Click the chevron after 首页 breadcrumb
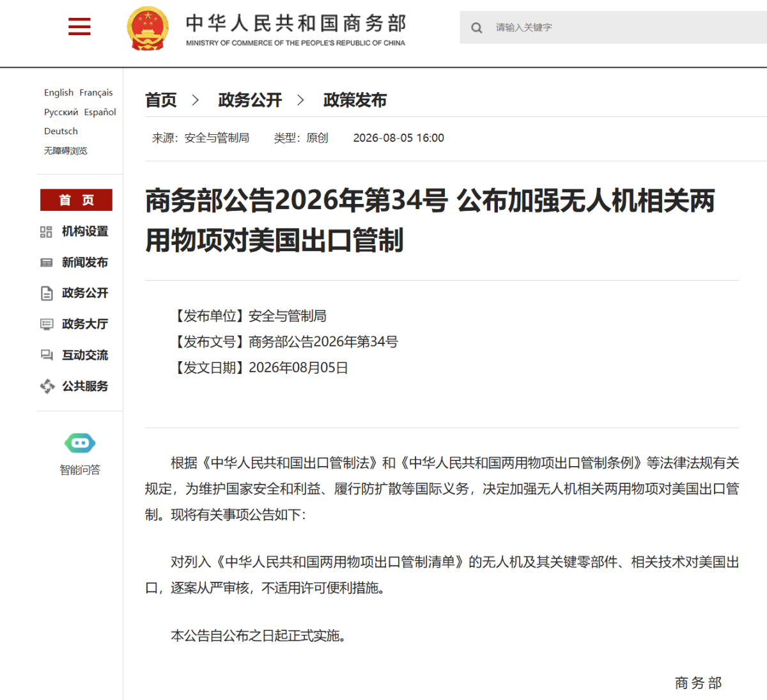The height and width of the screenshot is (700, 767). coord(196,100)
